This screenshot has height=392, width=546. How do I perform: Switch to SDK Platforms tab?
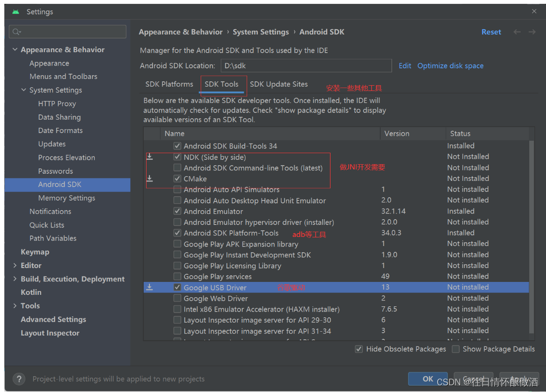point(169,84)
